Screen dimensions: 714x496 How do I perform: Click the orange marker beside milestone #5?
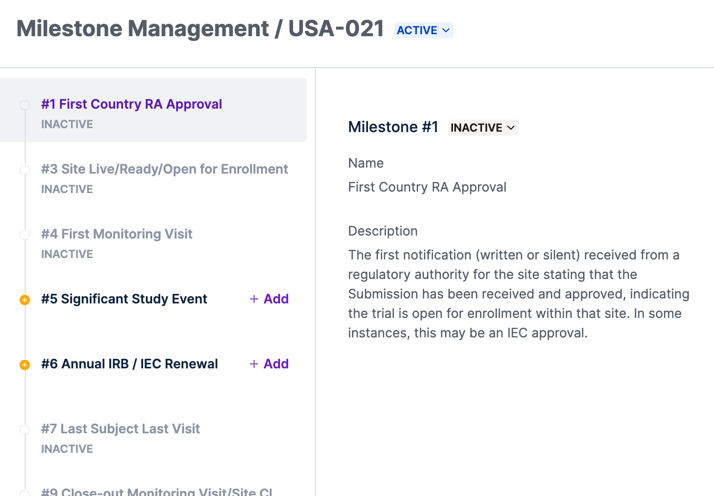pyautogui.click(x=25, y=300)
